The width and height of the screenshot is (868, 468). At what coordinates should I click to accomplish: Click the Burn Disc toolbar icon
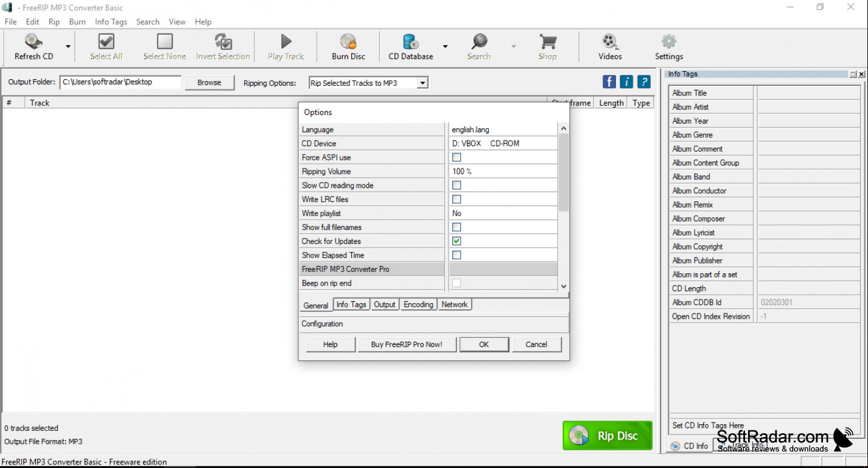(x=348, y=41)
